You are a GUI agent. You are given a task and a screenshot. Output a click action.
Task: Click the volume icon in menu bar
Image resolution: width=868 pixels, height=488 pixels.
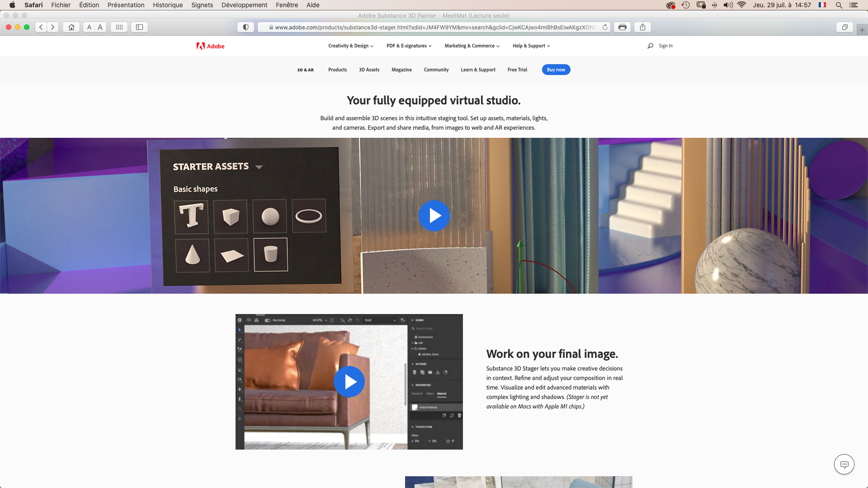(728, 5)
